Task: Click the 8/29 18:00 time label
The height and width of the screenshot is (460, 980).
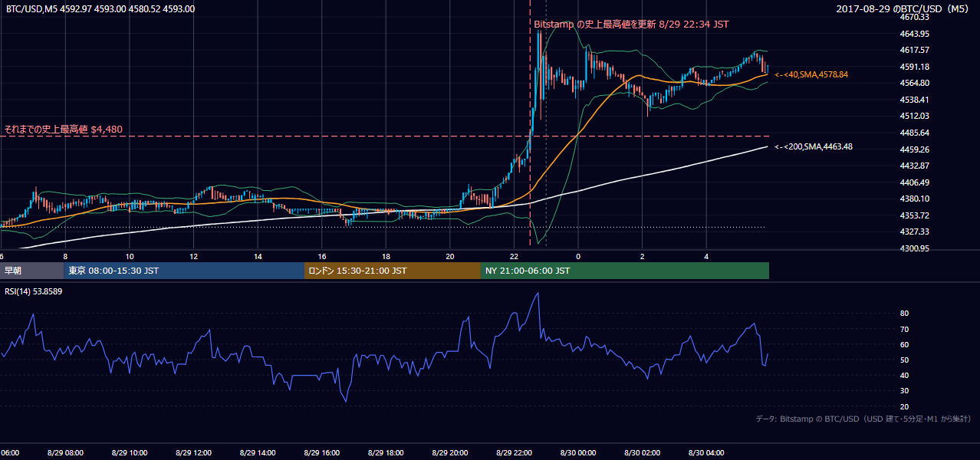Action: [x=386, y=453]
